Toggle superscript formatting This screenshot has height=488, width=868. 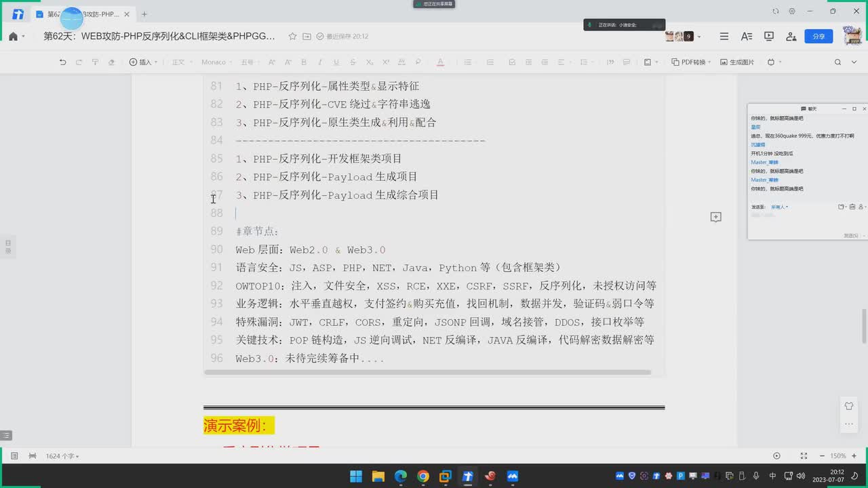(x=386, y=62)
